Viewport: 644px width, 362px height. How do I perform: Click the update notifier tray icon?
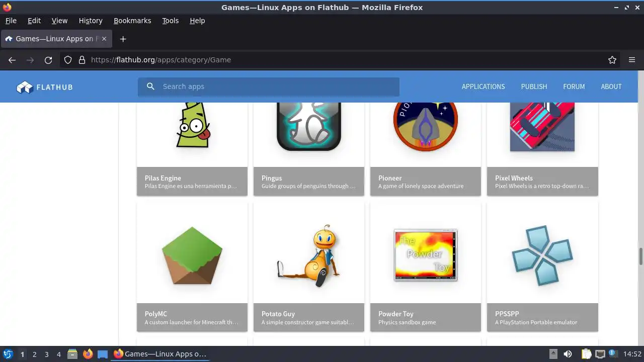click(613, 353)
